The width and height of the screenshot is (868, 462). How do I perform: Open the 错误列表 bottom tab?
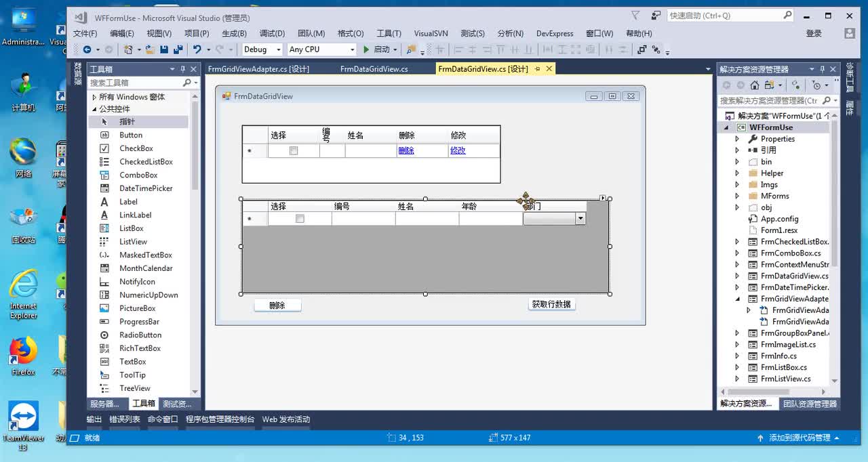pyautogui.click(x=125, y=419)
